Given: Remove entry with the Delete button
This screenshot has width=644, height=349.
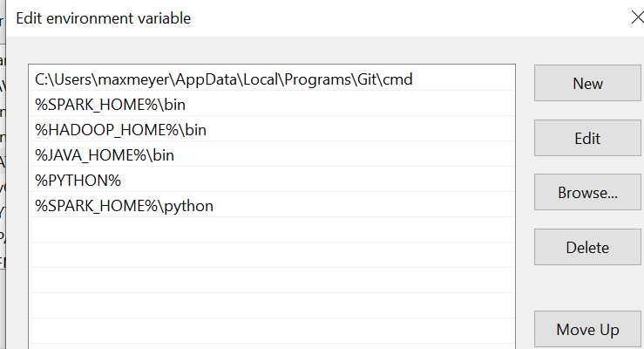Looking at the screenshot, I should point(587,247).
